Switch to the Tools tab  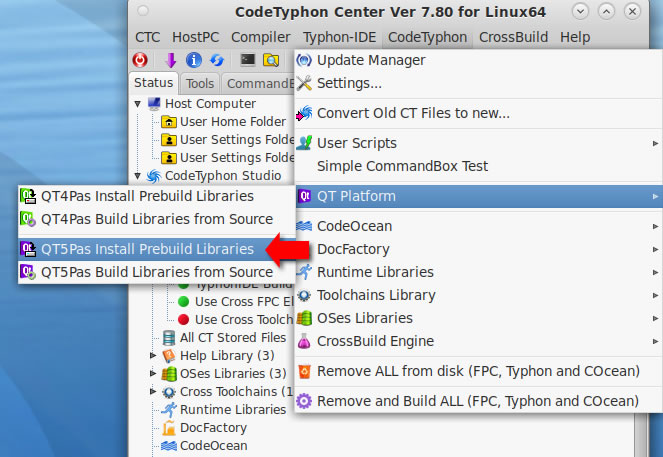(x=200, y=84)
